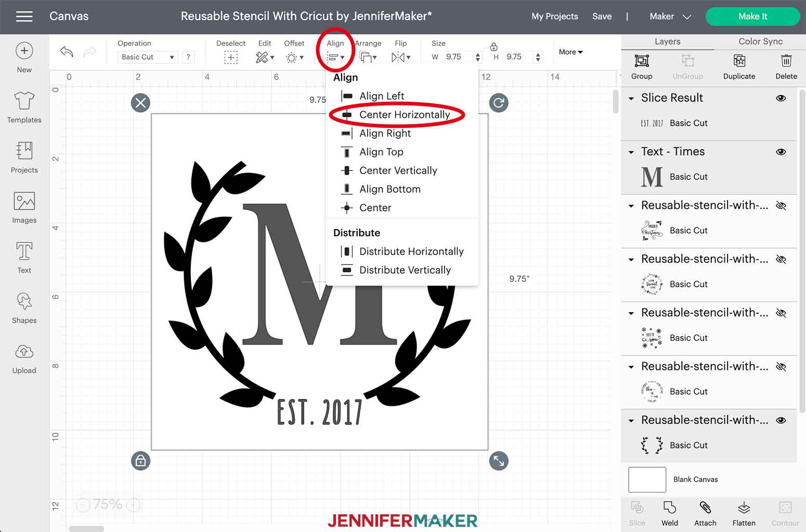The image size is (806, 532).
Task: Hide the Text - Times layer
Action: point(781,152)
